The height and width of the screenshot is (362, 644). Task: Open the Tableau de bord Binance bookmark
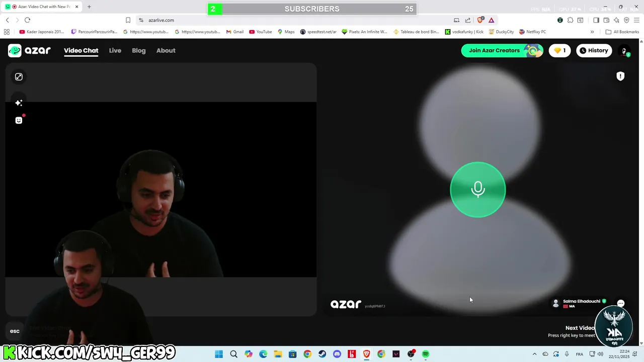coord(416,32)
